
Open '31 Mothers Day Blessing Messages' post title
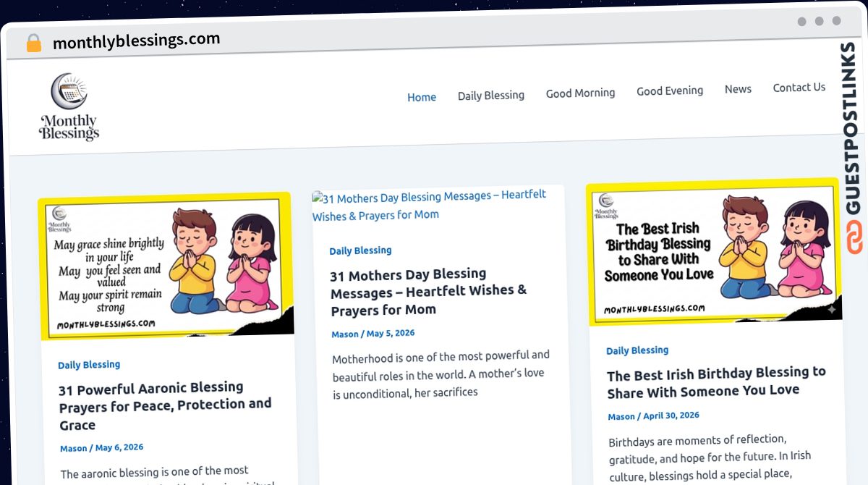429,292
